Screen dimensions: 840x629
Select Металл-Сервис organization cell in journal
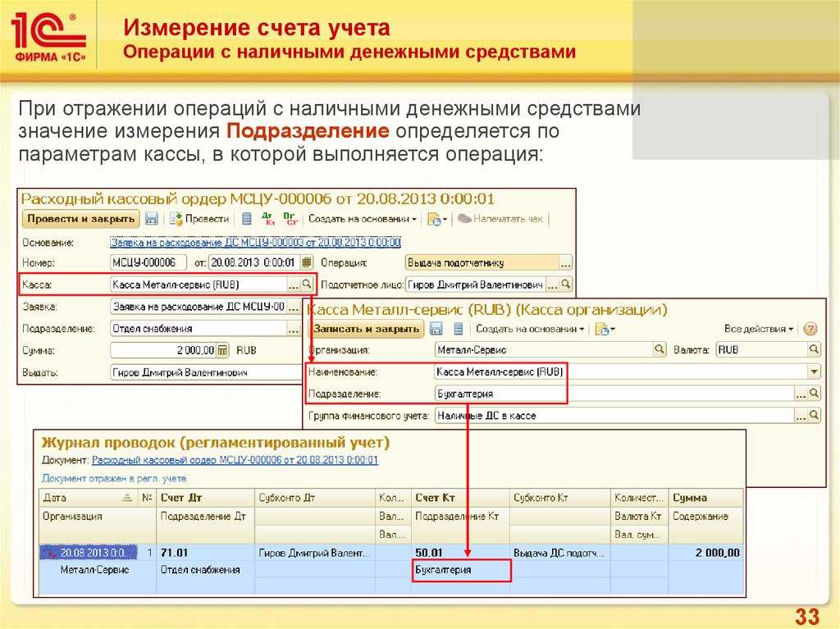click(x=95, y=570)
